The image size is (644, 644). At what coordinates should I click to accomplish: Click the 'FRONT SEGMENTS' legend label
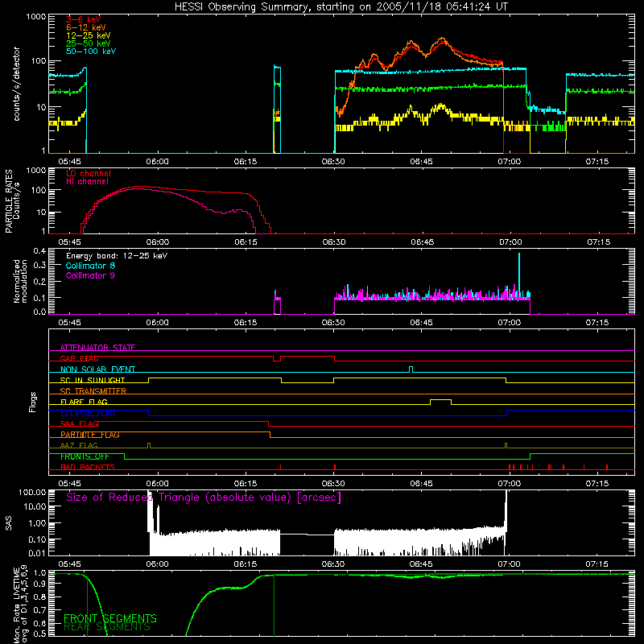(x=110, y=618)
